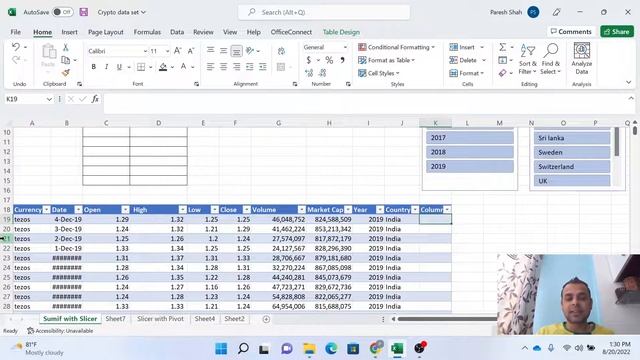Toggle AutoSave switch

click(x=62, y=12)
